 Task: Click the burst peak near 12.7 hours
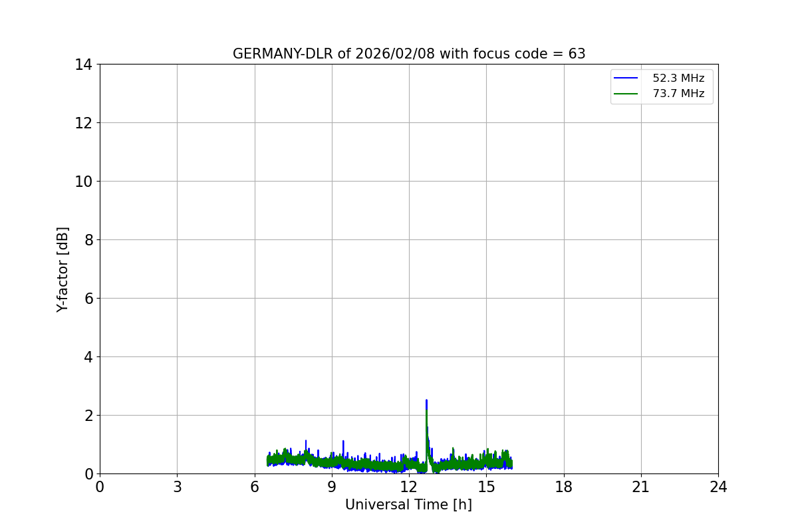click(426, 401)
